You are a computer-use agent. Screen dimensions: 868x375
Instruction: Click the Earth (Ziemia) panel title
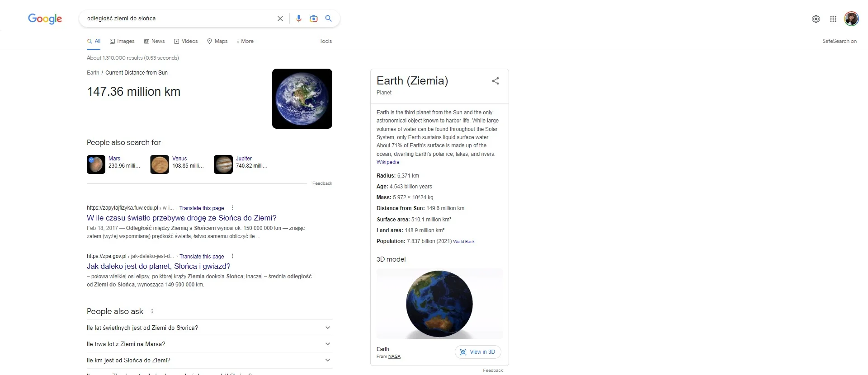click(412, 81)
